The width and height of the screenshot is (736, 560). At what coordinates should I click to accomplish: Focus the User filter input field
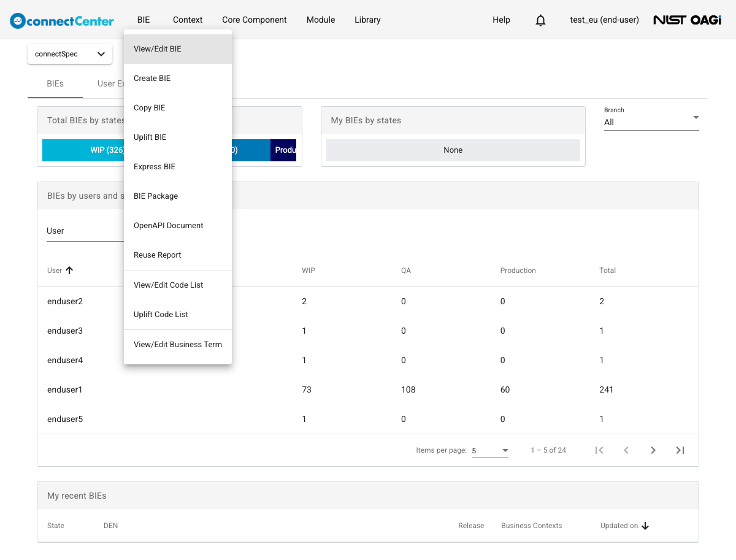(85, 231)
